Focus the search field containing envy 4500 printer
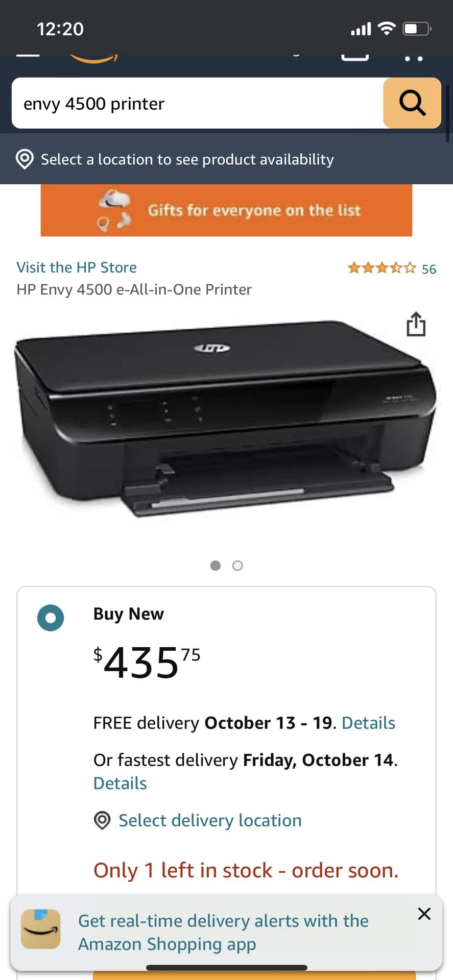 (x=197, y=103)
